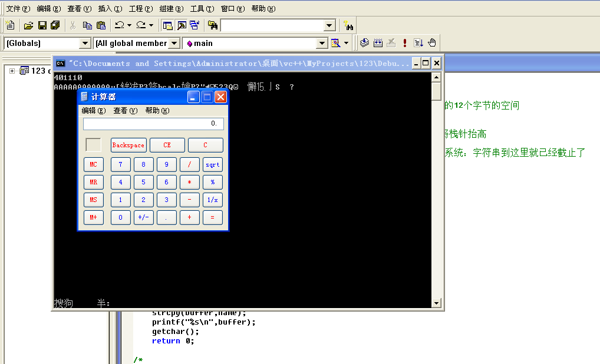
Task: Click the console scrollbar up arrow
Action: tap(436, 77)
